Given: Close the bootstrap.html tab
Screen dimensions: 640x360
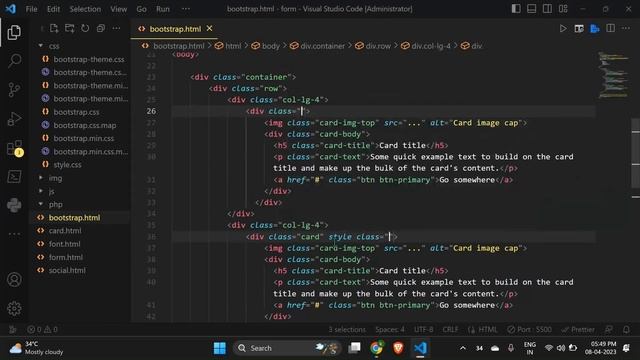Looking at the screenshot, I should [x=209, y=28].
